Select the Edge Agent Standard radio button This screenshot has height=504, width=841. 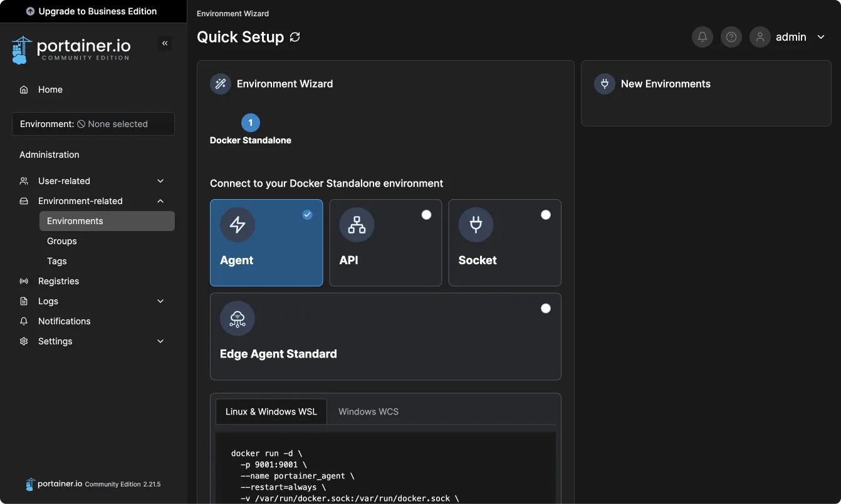546,309
